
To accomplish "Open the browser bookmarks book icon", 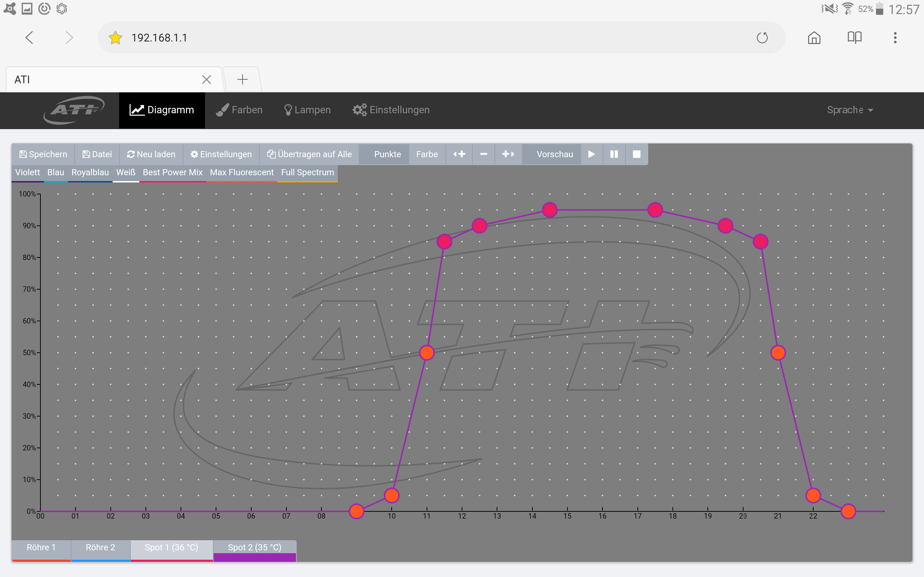I will tap(854, 38).
